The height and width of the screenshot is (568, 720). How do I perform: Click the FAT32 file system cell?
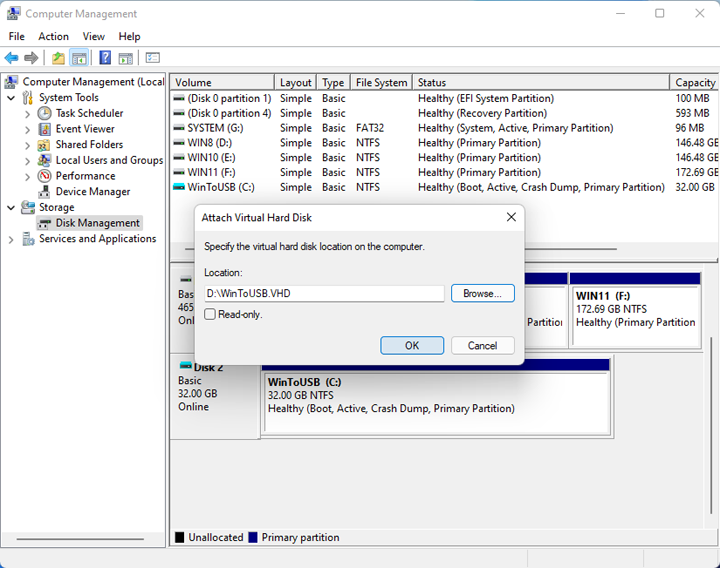tap(370, 128)
